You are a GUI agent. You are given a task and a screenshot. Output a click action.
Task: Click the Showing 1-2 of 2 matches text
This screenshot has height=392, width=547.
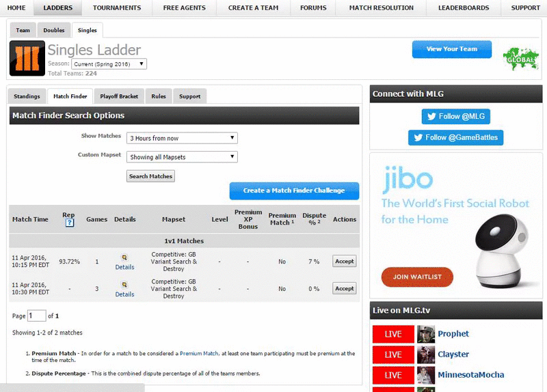tap(47, 333)
